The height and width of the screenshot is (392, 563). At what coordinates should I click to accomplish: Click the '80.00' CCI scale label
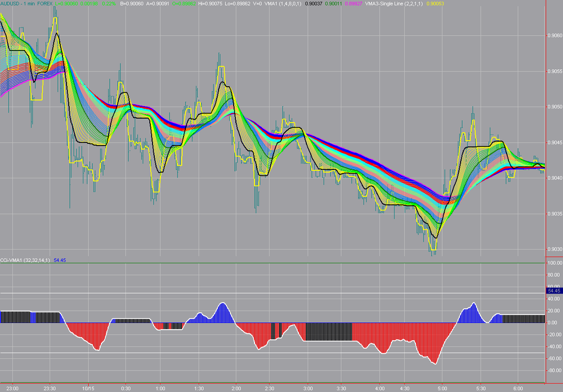tap(555, 274)
